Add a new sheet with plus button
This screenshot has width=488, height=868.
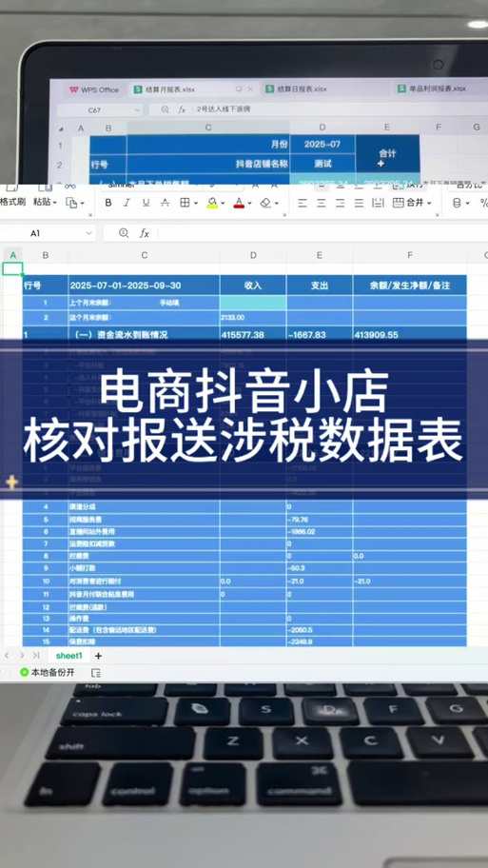click(x=99, y=656)
